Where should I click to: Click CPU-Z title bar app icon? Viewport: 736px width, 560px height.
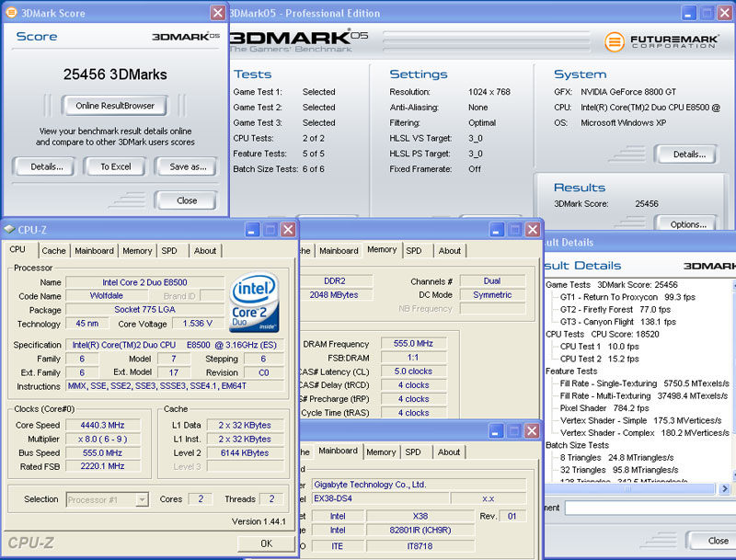pyautogui.click(x=9, y=229)
